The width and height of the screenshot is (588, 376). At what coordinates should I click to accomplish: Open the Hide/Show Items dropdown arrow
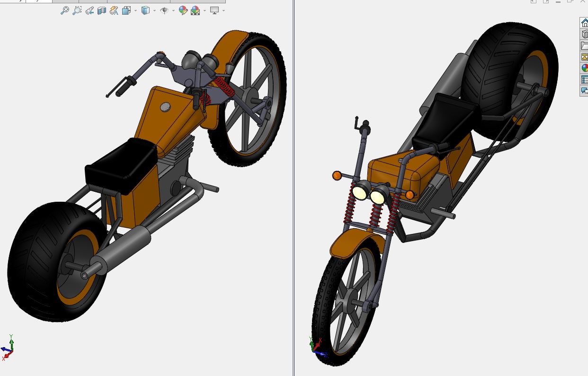[x=173, y=10]
